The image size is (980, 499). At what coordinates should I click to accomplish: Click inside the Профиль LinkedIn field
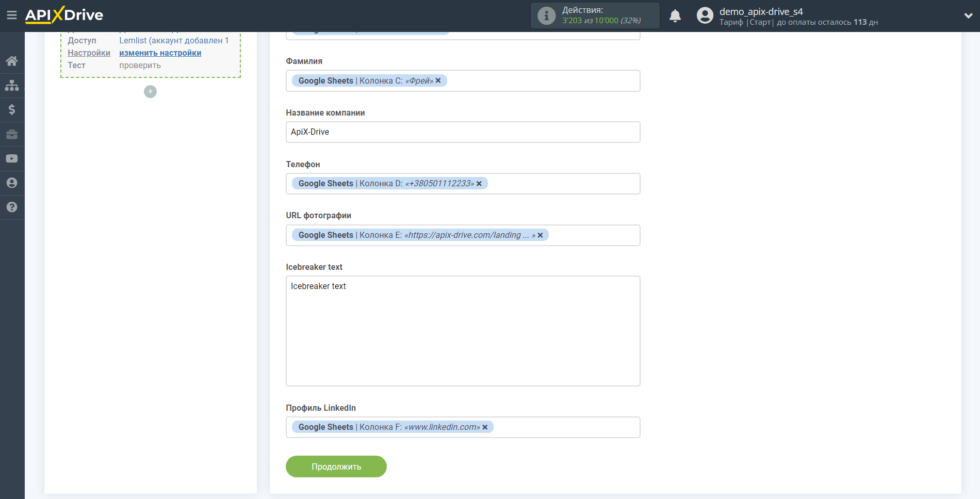pyautogui.click(x=463, y=427)
